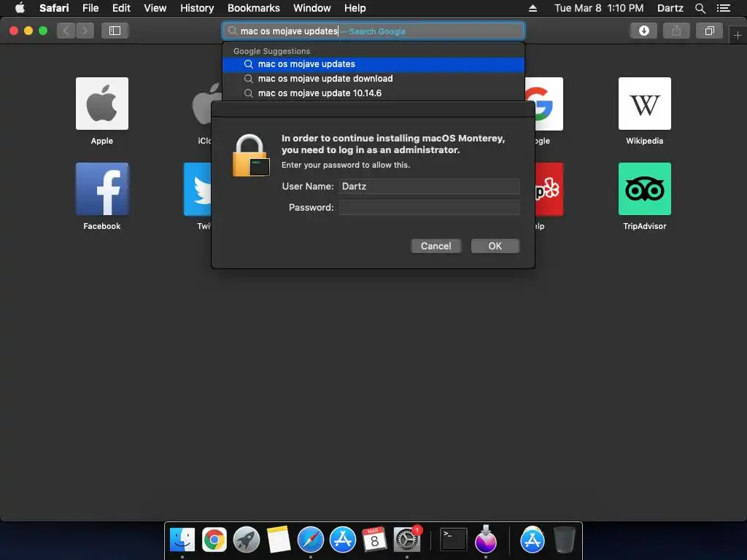Click the Share button in Safari toolbar
This screenshot has width=747, height=560.
[676, 31]
